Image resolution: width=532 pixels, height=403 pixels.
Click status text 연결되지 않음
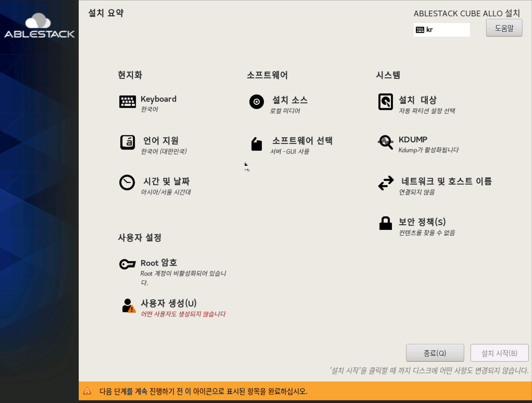(417, 192)
